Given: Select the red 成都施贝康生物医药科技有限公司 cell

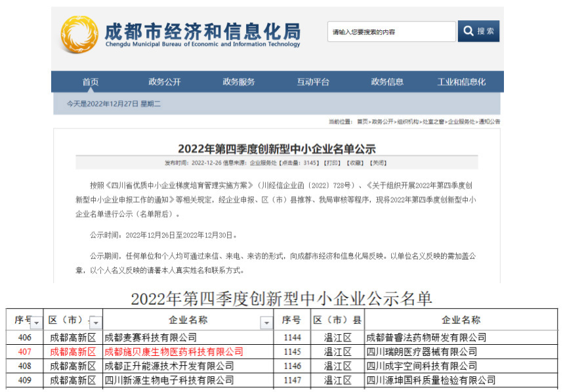Looking at the screenshot, I should pyautogui.click(x=174, y=352).
